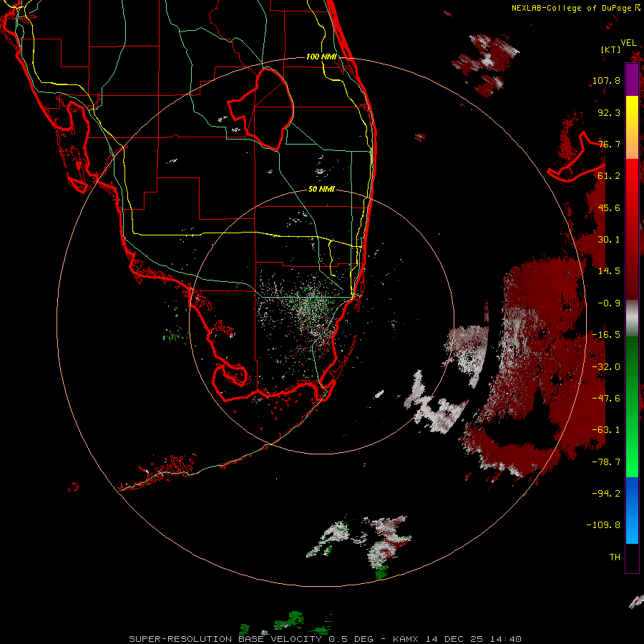Select the -16.5 velocity scale label
The height and width of the screenshot is (644, 644).
tap(606, 335)
